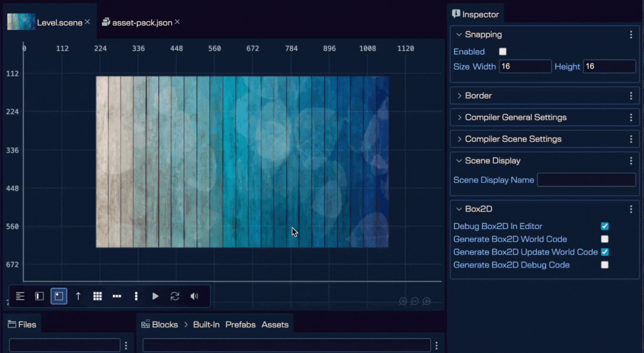The image size is (644, 353).
Task: Open the Files tab
Action: click(x=22, y=325)
